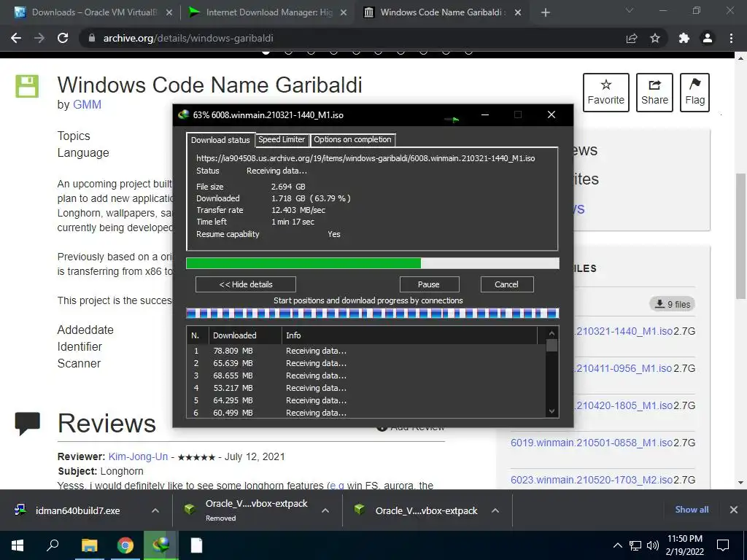Viewport: 747px width, 560px height.
Task: Click the 9 files download button
Action: pos(672,304)
